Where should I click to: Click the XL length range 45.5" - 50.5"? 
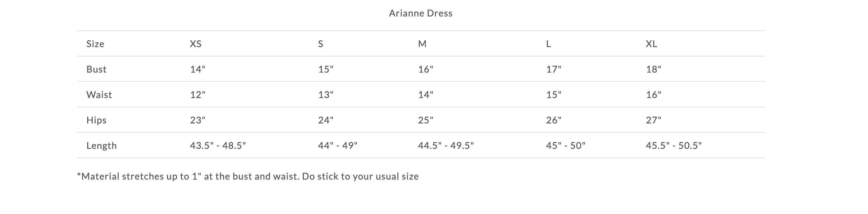click(x=673, y=145)
